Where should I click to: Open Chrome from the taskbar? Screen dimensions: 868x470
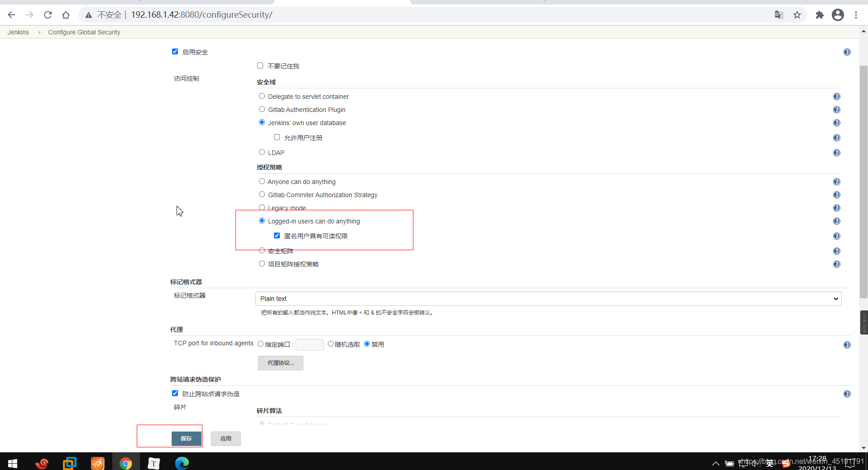[126, 463]
